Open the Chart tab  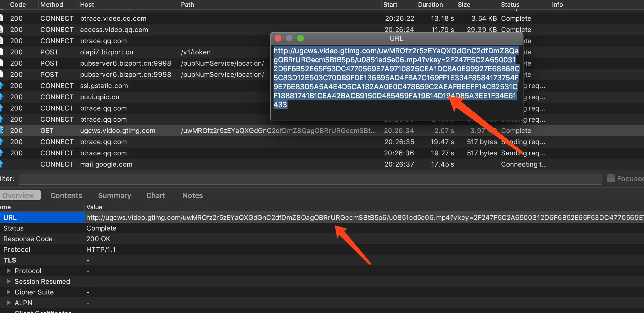pos(156,195)
